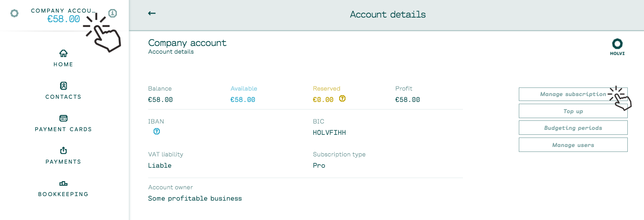Open Contacts address book icon

63,86
